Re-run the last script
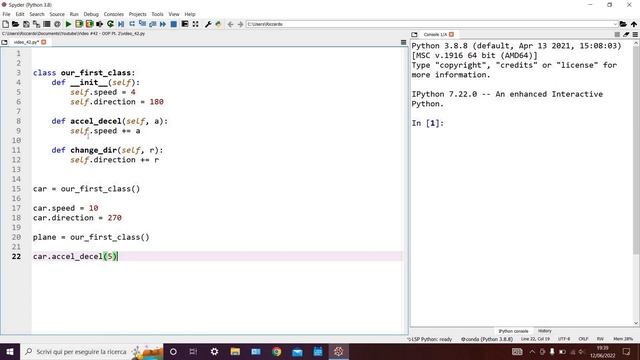Screen dimensions: 640x360 point(110,24)
